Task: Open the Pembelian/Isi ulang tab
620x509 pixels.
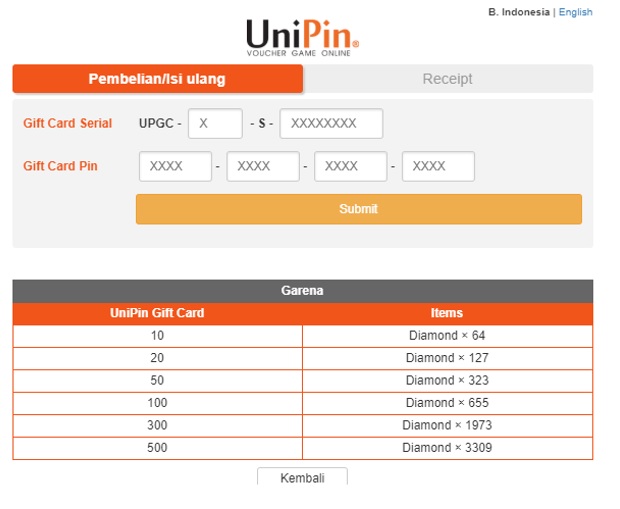Action: pyautogui.click(x=157, y=79)
